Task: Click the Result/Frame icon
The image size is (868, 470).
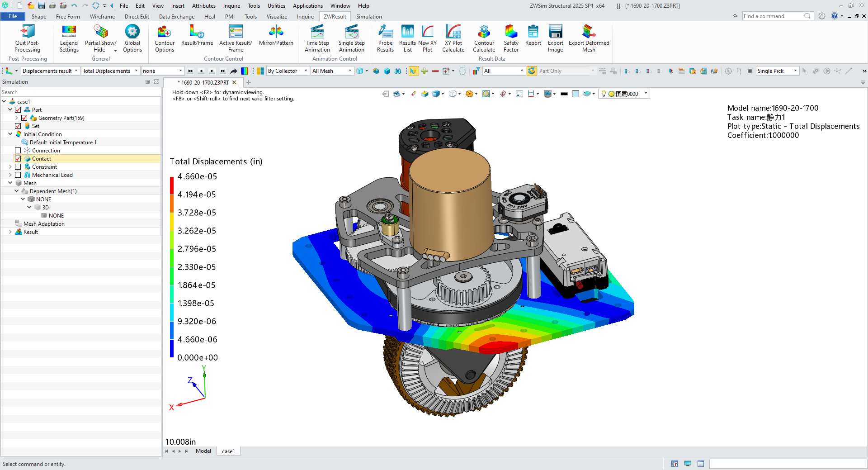Action: (197, 31)
